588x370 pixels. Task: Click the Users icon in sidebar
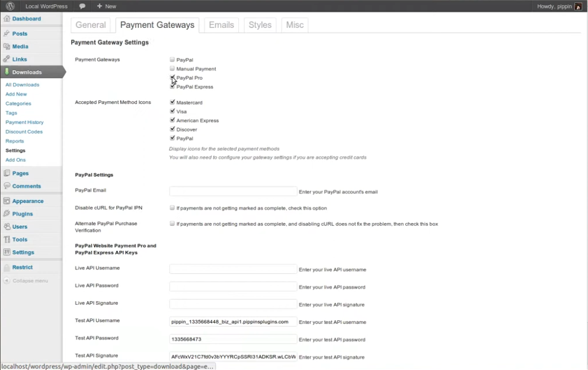click(x=7, y=227)
